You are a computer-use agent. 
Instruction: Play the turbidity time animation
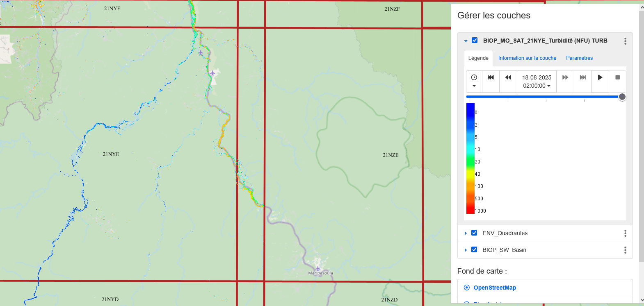tap(600, 77)
